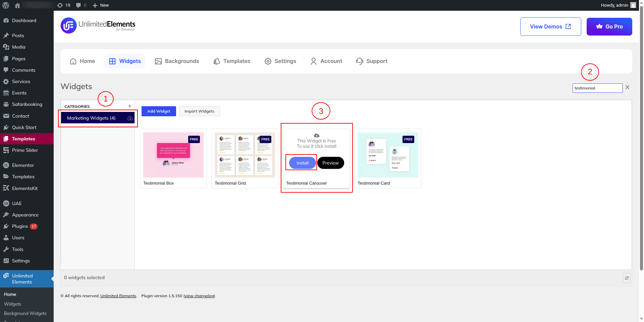This screenshot has height=322, width=644.
Task: Preview the Testimonial Carousel widget
Action: coord(330,163)
